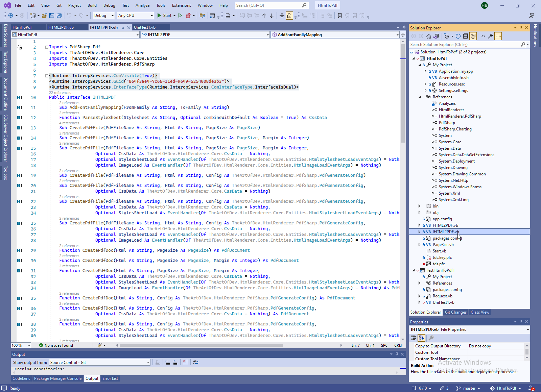Open the Extensions menu
Viewport: 541px width, 392px height.
coord(181,5)
